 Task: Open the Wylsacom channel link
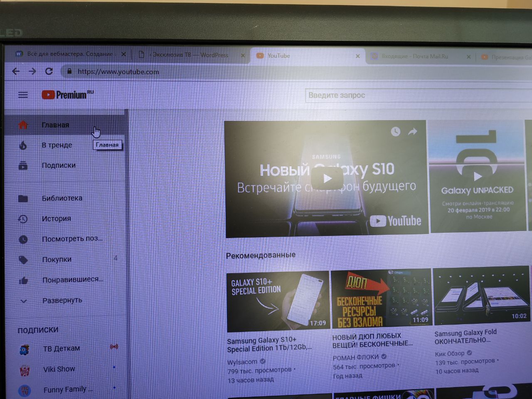tap(242, 362)
